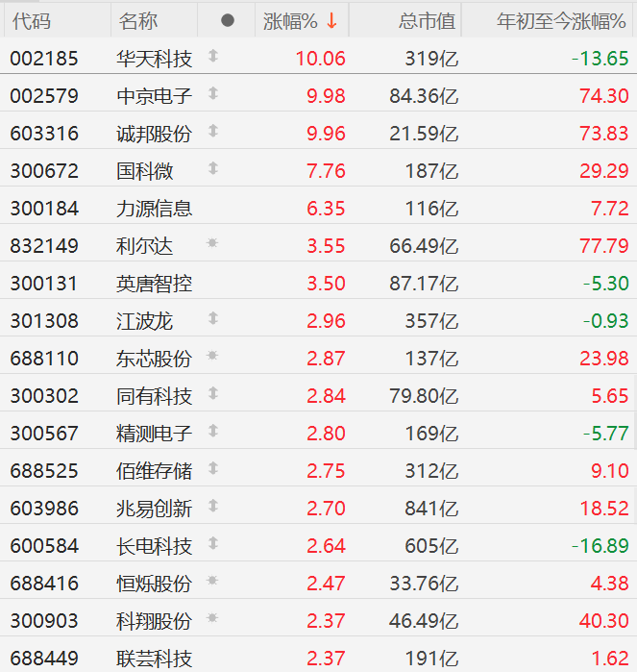Screen dimensions: 637x672
Task: Click the 10.06 change value
Action: [321, 59]
